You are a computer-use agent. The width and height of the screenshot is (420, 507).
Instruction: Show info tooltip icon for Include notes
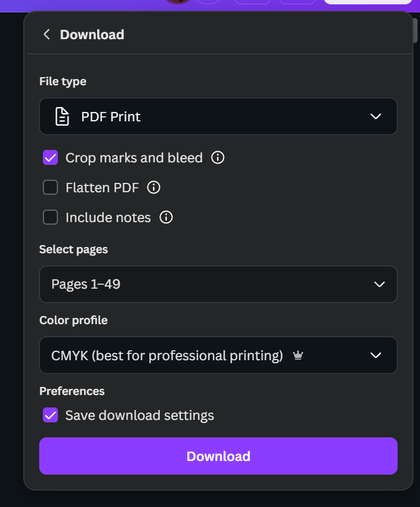pyautogui.click(x=166, y=217)
